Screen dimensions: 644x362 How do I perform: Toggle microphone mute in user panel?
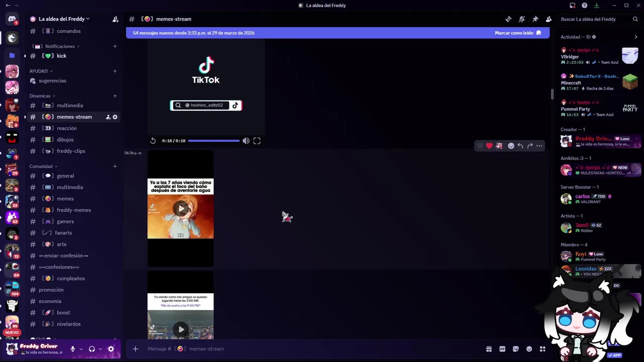coord(73,349)
